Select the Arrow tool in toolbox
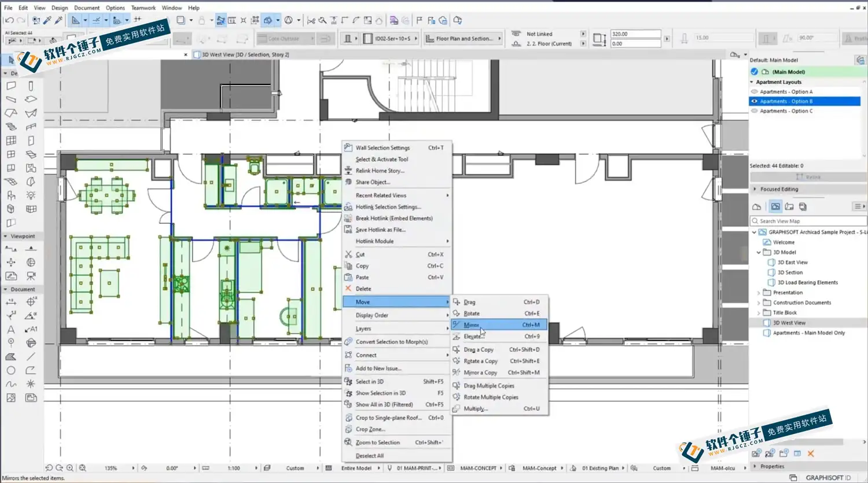The width and height of the screenshot is (868, 483). [x=11, y=60]
